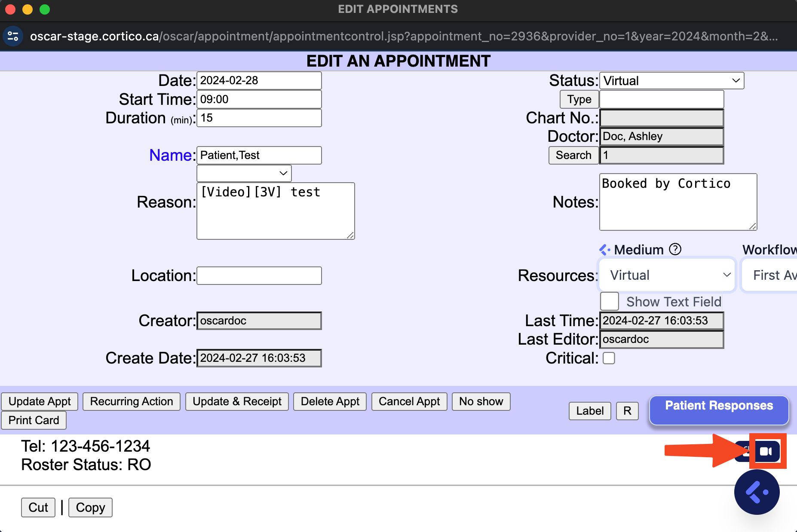
Task: Click the Print Card button
Action: click(34, 420)
